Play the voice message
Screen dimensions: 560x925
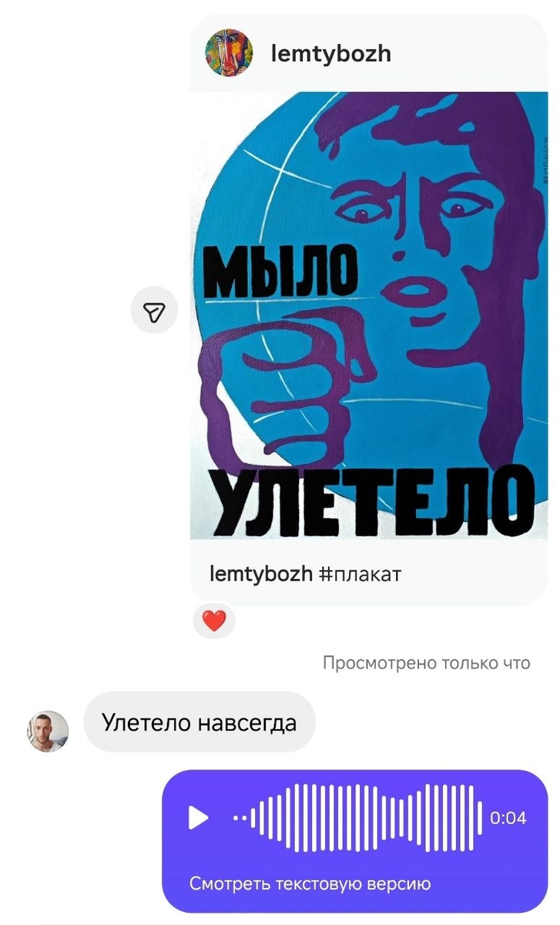coord(199,818)
